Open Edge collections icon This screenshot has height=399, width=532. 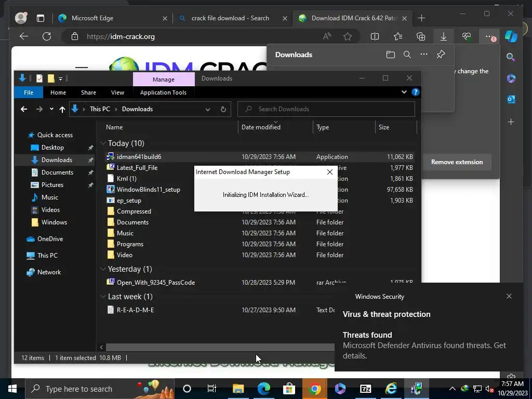click(x=421, y=36)
